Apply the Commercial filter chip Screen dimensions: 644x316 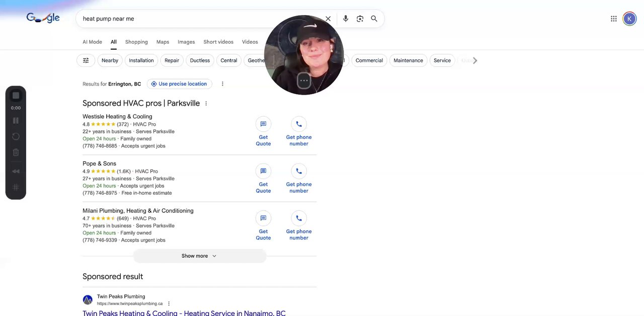click(x=369, y=60)
